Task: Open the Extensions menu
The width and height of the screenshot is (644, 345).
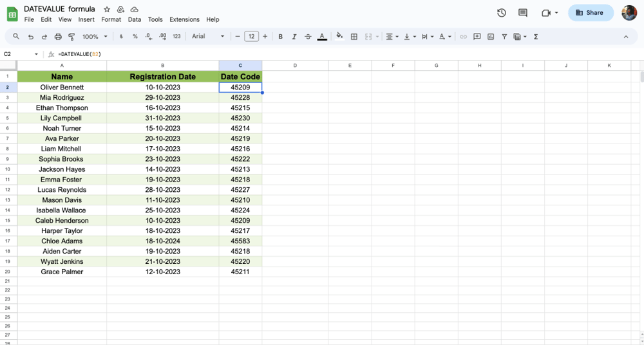Action: (184, 20)
